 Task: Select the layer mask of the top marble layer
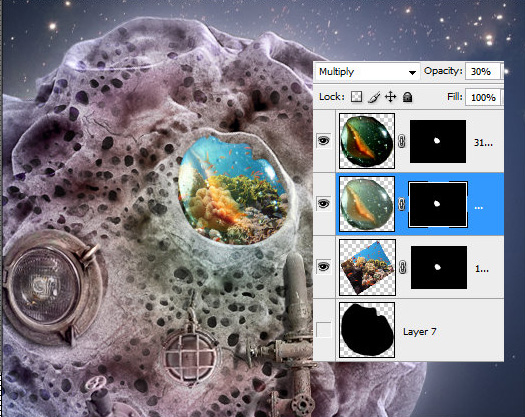[x=438, y=141]
